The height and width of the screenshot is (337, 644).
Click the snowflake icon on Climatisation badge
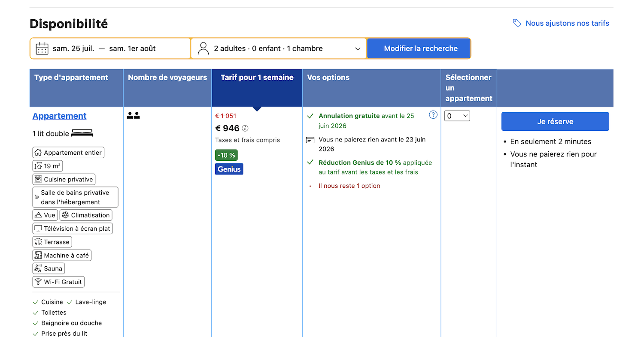click(66, 215)
